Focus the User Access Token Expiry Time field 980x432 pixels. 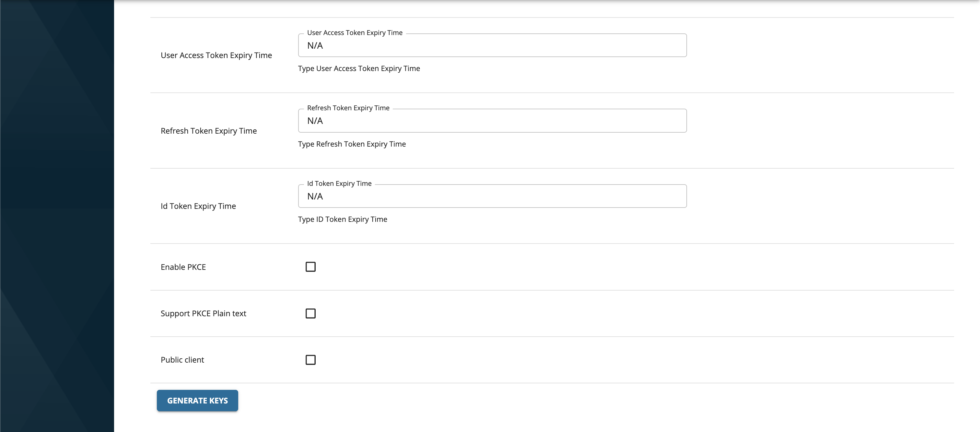click(x=491, y=45)
